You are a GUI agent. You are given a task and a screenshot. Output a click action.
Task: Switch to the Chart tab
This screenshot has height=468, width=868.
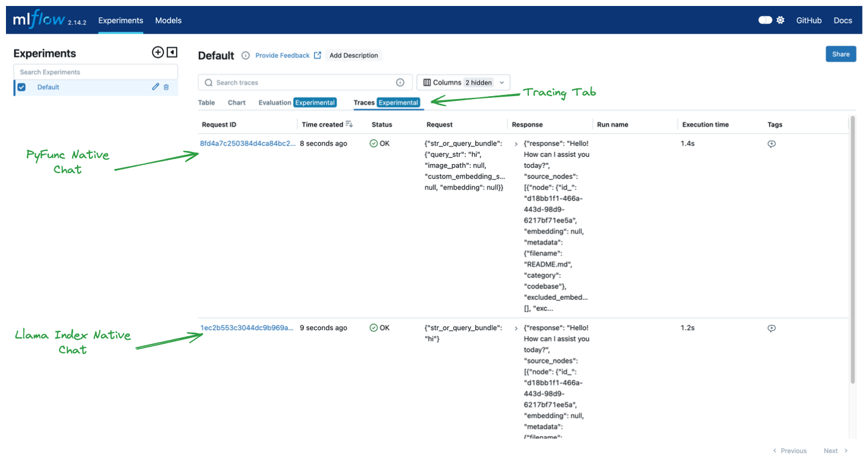pyautogui.click(x=236, y=102)
